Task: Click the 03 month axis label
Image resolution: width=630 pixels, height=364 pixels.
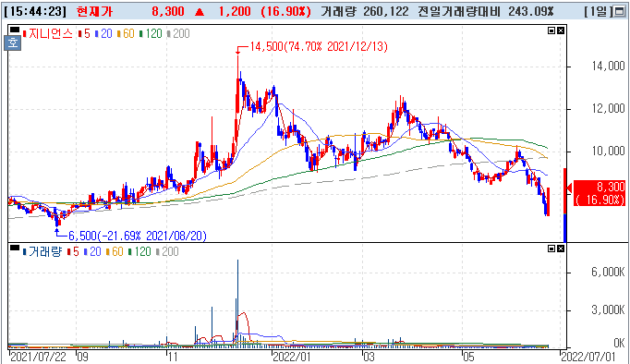Action: click(369, 357)
